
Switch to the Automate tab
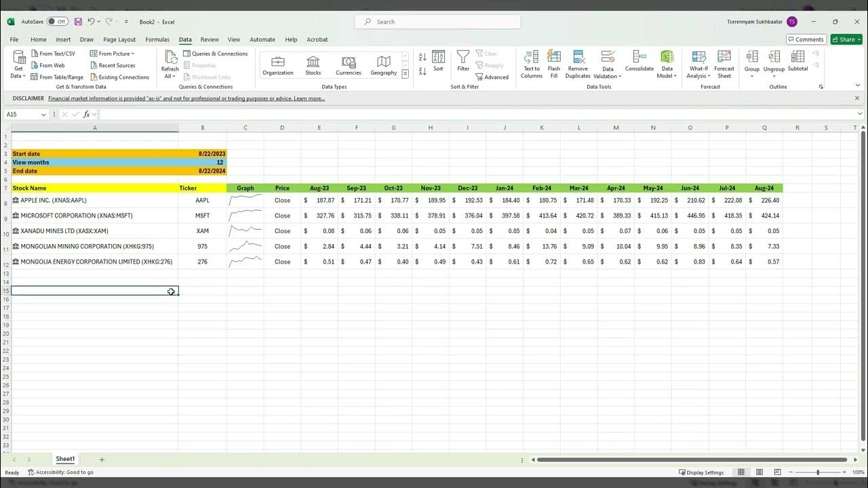[x=262, y=39]
